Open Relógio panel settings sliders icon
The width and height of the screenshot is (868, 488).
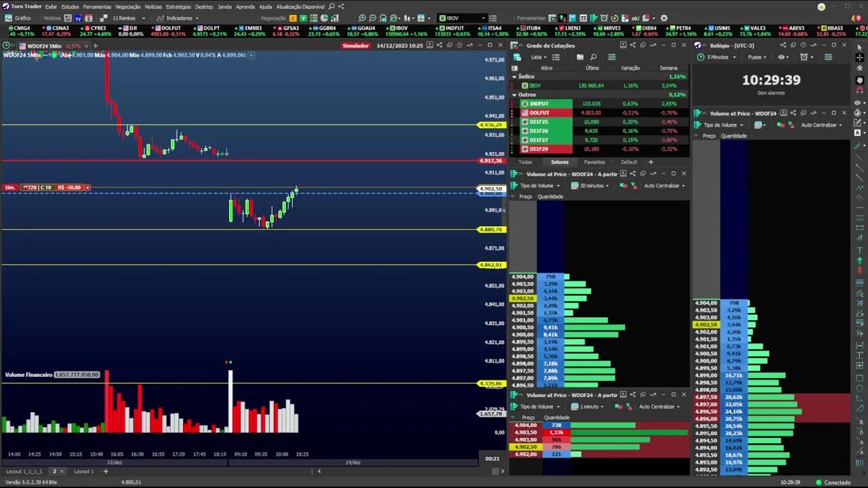[x=828, y=57]
